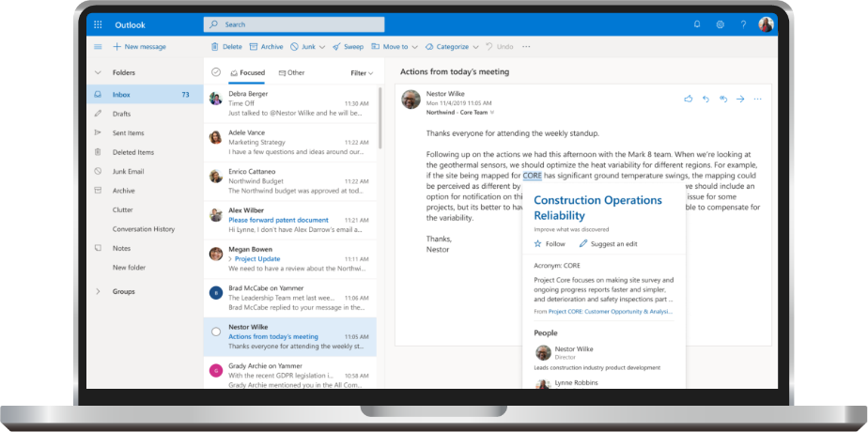Open the app launcher grid icon

point(98,25)
